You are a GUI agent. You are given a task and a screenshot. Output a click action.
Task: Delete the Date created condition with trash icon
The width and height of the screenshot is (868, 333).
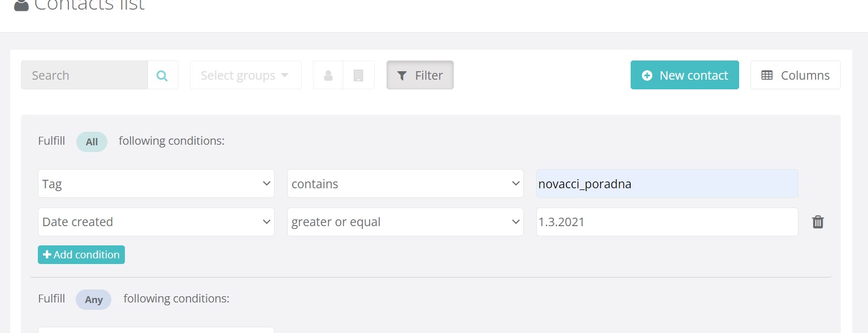click(818, 222)
